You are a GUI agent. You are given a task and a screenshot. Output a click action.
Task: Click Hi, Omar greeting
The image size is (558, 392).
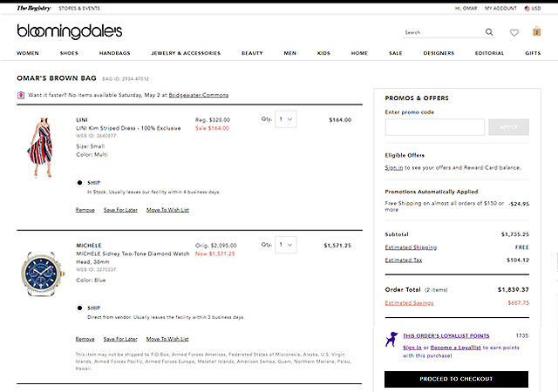(x=466, y=8)
